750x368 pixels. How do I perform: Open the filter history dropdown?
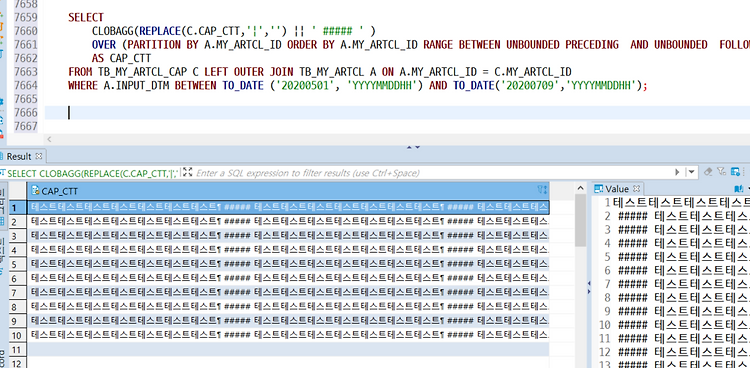click(692, 172)
